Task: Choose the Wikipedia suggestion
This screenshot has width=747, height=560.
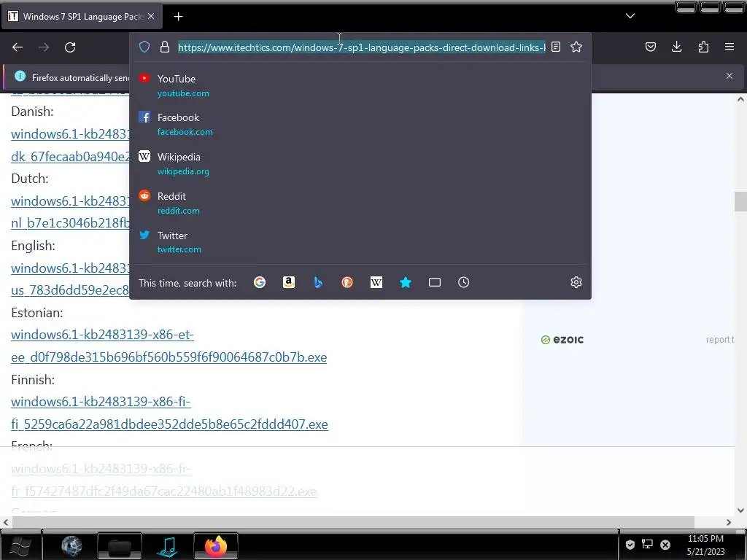Action: point(360,163)
